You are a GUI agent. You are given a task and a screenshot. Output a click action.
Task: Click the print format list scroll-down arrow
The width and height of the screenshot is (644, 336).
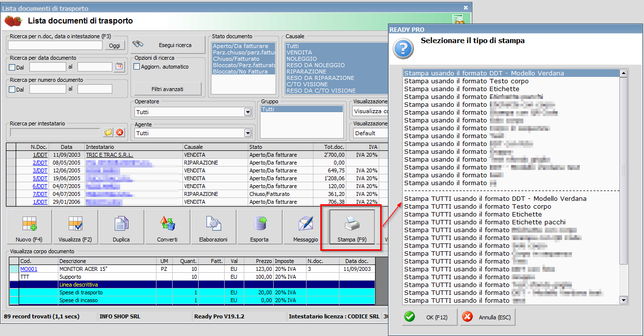click(x=623, y=300)
